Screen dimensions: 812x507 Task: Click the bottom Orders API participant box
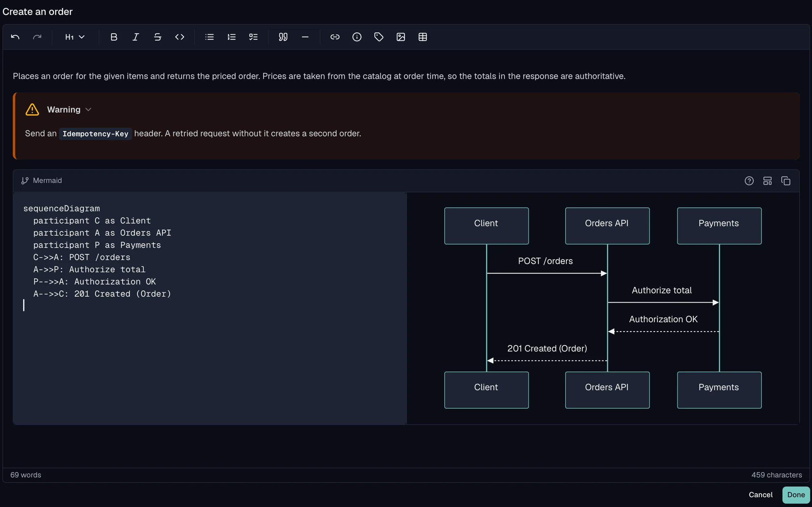[x=607, y=390]
